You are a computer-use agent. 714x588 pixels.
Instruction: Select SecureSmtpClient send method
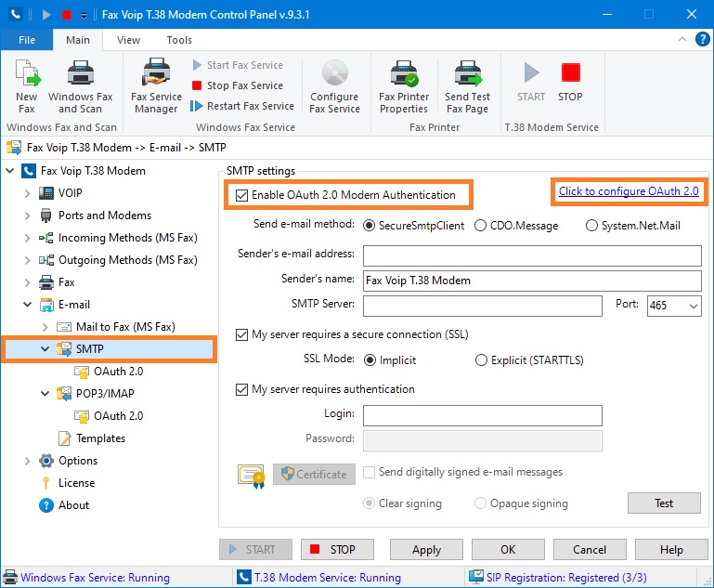point(369,226)
